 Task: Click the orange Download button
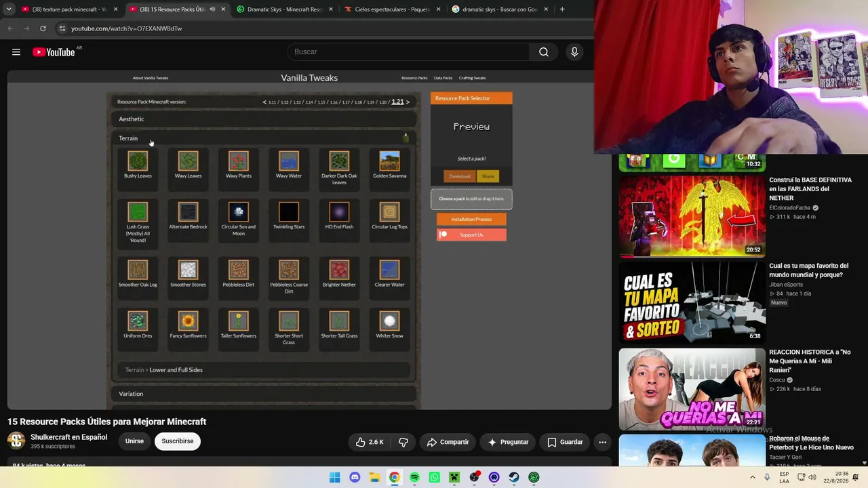point(459,176)
